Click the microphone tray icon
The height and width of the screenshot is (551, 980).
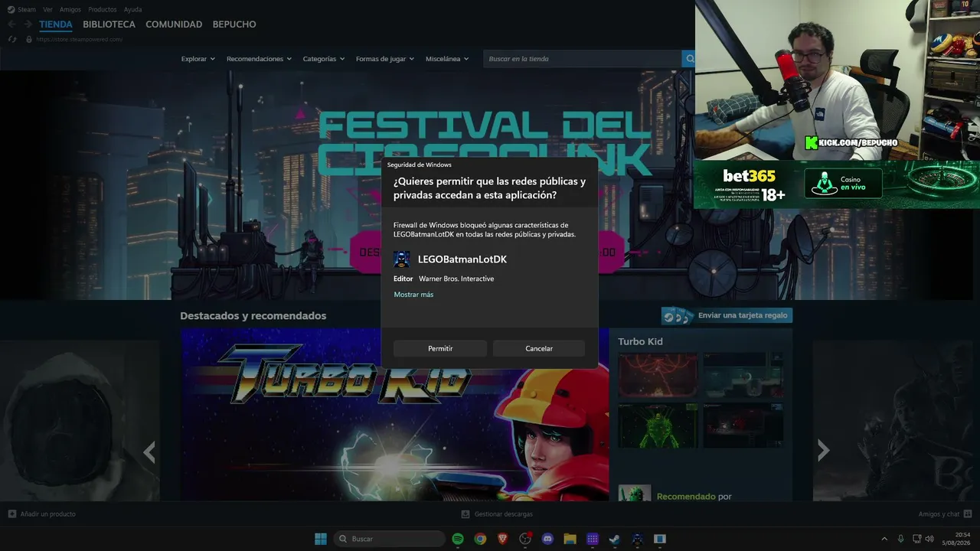900,539
